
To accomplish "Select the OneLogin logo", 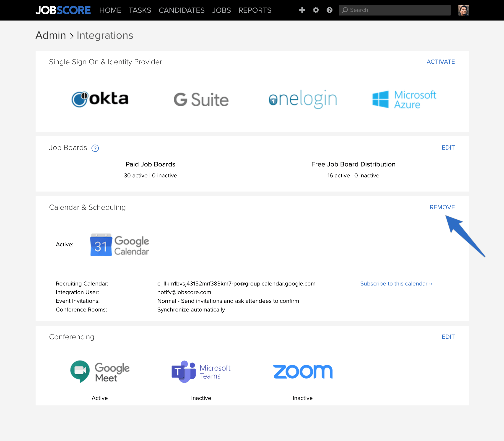I will point(303,99).
